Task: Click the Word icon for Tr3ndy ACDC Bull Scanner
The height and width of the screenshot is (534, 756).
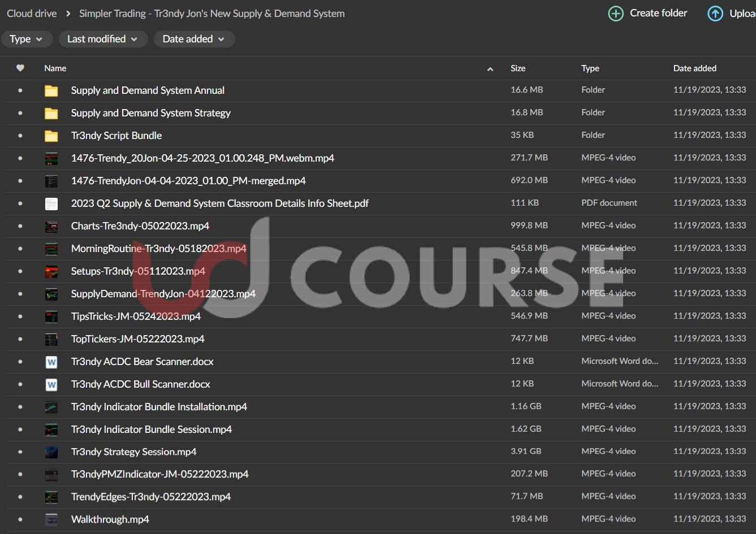Action: pos(51,384)
